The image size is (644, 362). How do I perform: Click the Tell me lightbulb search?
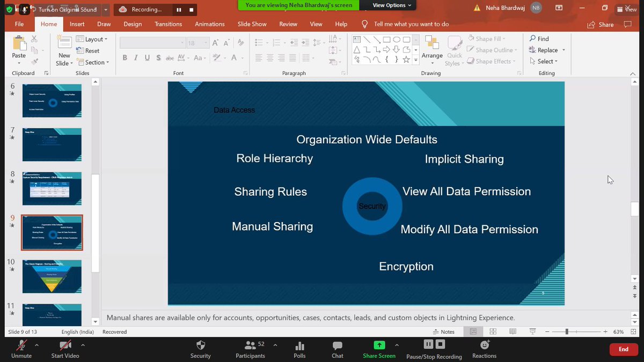tap(365, 24)
